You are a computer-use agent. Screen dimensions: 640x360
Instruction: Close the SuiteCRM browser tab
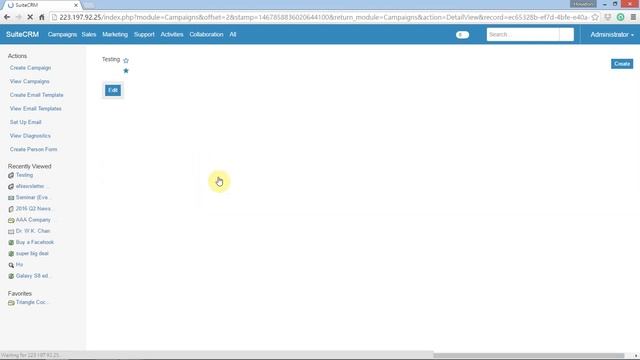(x=76, y=5)
